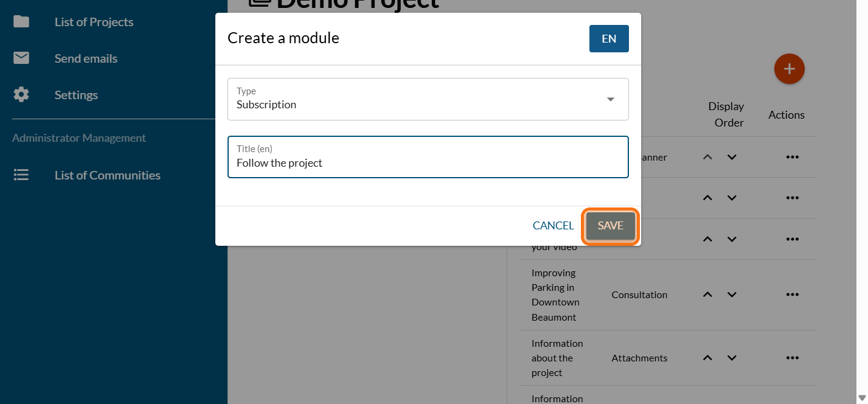Click the envelope icon for Send emails
This screenshot has height=404, width=868.
pos(21,58)
